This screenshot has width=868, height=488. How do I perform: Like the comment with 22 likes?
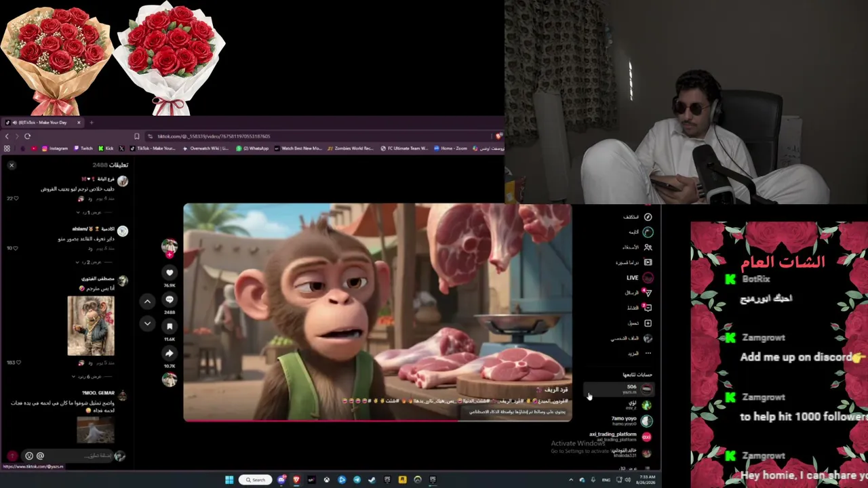point(16,199)
